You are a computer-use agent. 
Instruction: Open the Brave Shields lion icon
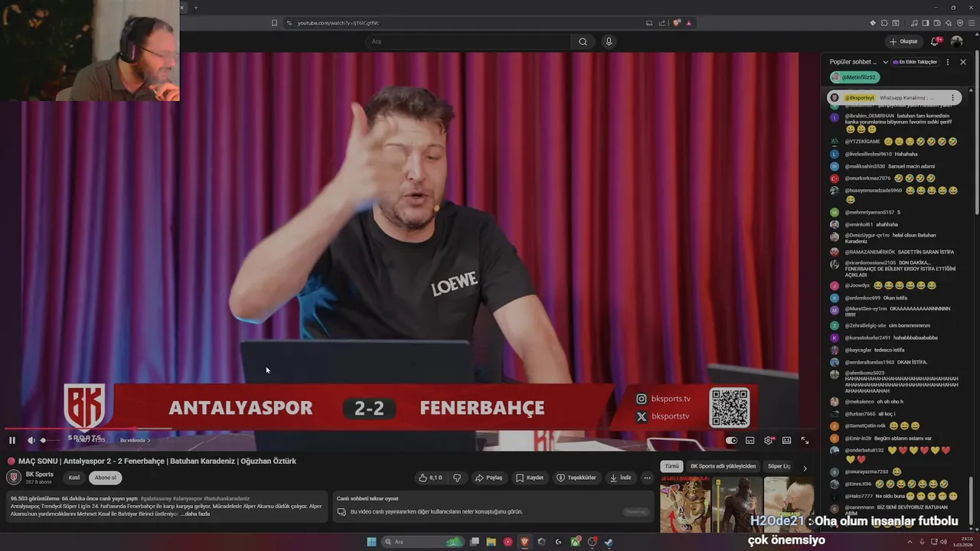pyautogui.click(x=677, y=23)
